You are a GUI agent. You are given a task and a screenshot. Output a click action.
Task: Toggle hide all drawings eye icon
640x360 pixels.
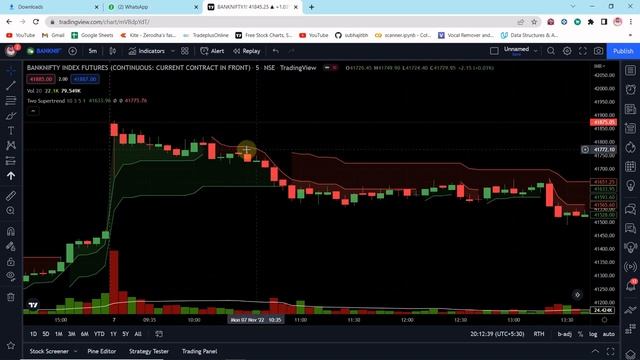11,276
